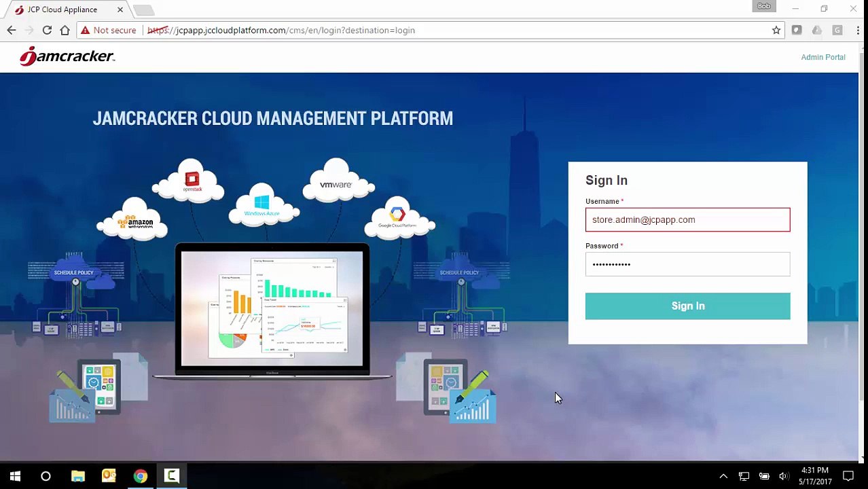Close the JCP Cloud Appliance tab
This screenshot has height=489, width=868.
click(120, 10)
